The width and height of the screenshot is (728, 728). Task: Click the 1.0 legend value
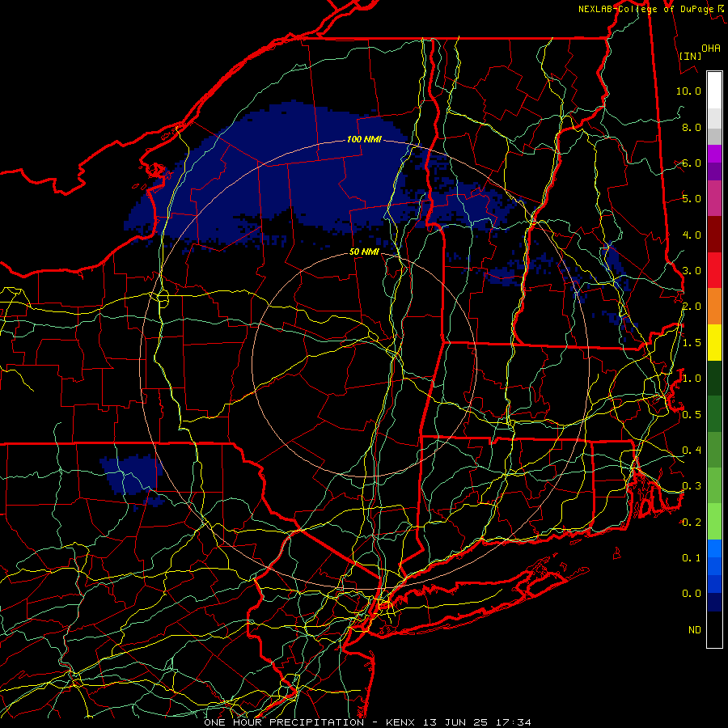point(691,379)
